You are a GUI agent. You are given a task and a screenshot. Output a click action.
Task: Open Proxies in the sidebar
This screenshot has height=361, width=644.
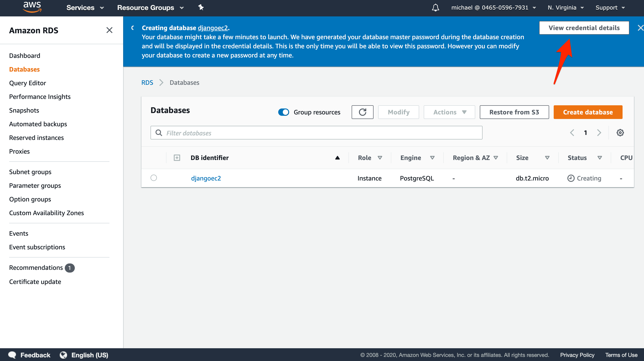click(19, 151)
